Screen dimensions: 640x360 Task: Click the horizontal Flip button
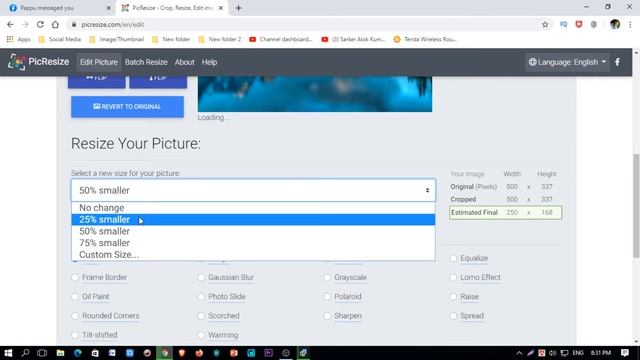97,81
